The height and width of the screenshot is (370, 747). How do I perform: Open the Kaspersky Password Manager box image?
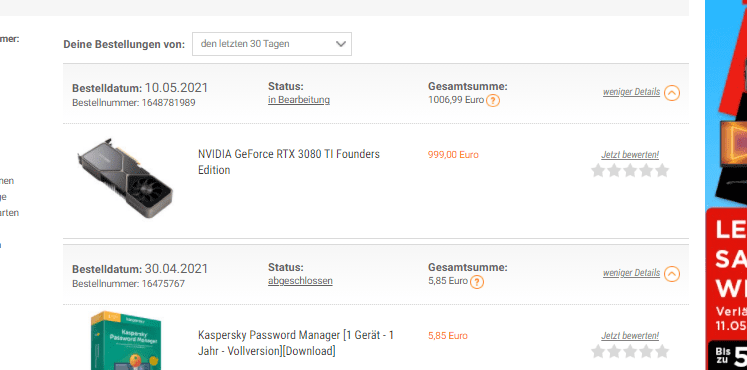[x=126, y=340]
